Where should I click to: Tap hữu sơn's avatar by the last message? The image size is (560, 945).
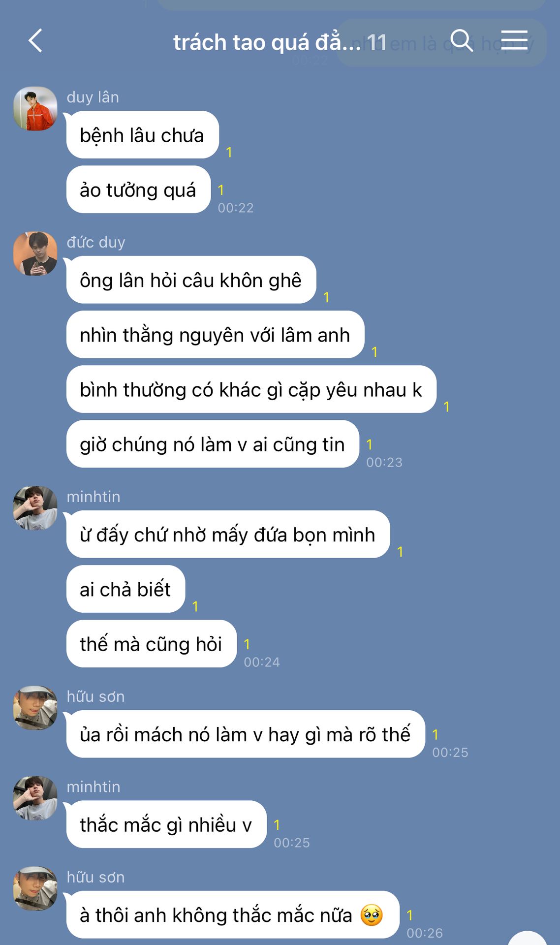35,888
